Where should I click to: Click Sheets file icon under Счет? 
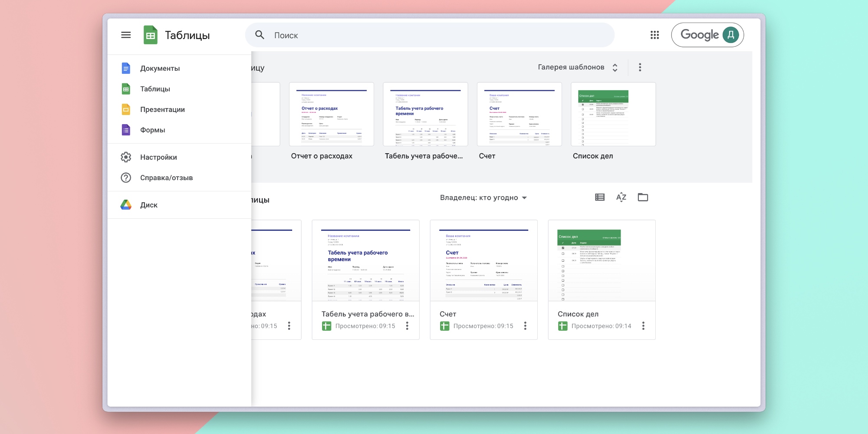[444, 326]
